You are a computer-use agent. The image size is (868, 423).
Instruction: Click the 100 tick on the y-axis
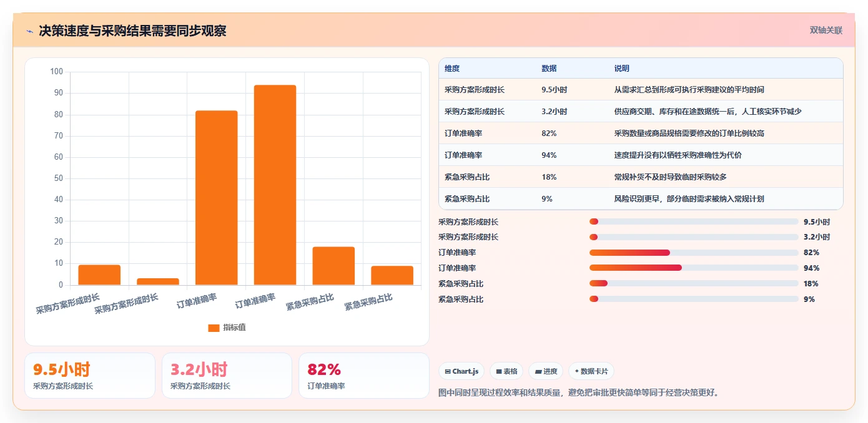57,72
